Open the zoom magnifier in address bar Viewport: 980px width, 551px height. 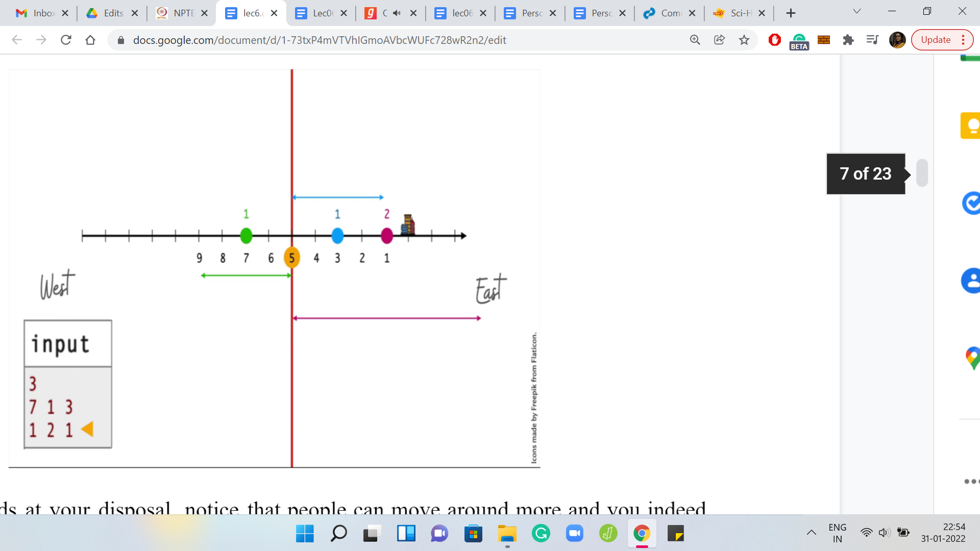[x=695, y=40]
